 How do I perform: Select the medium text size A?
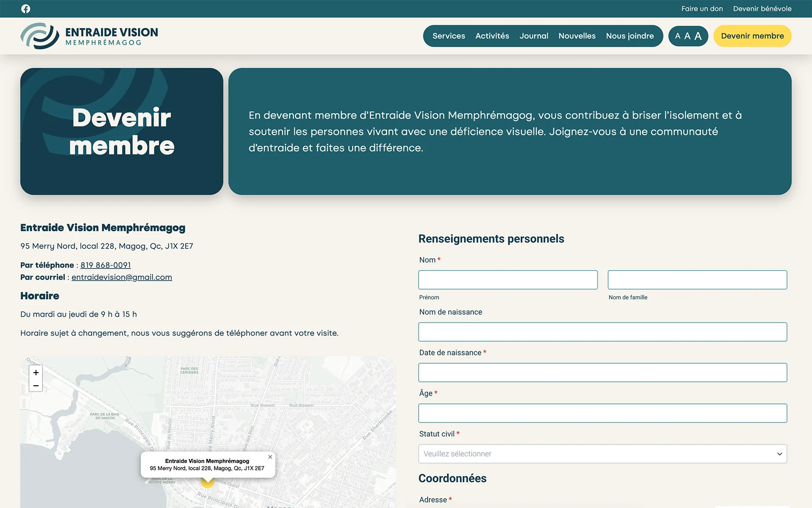click(687, 36)
